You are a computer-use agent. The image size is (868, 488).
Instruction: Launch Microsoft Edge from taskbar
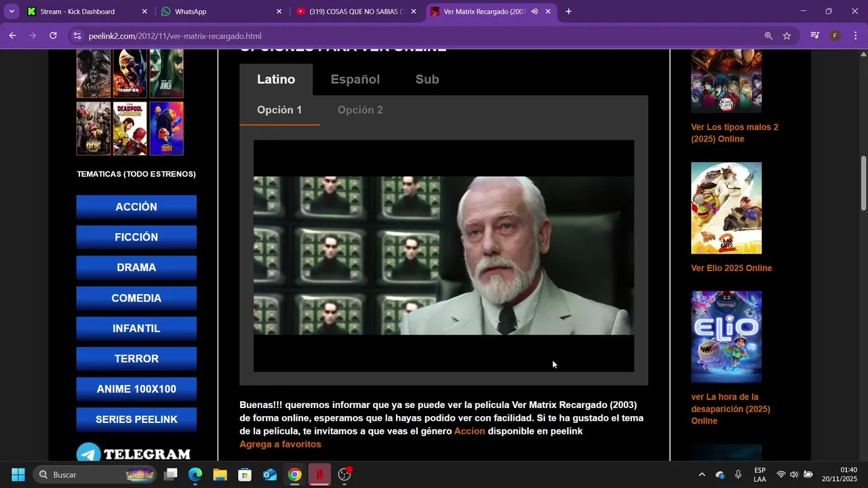tap(195, 474)
